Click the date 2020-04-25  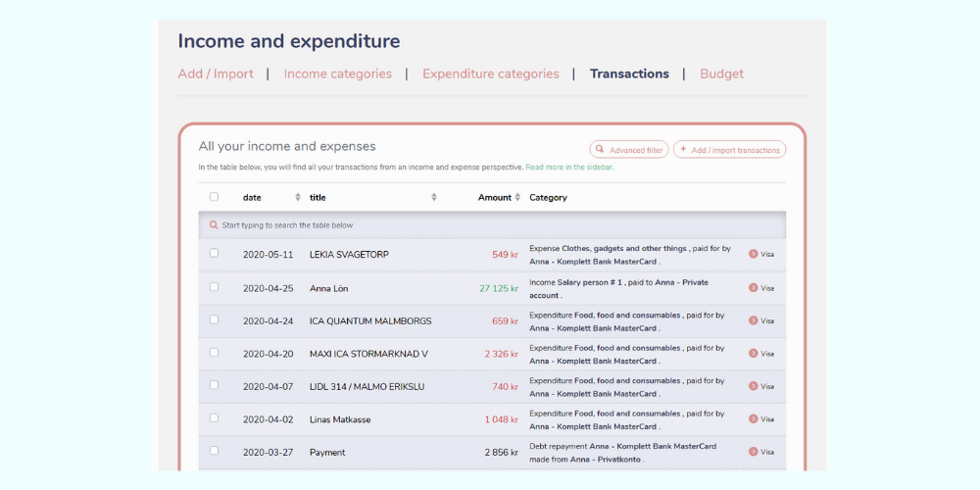coord(269,289)
